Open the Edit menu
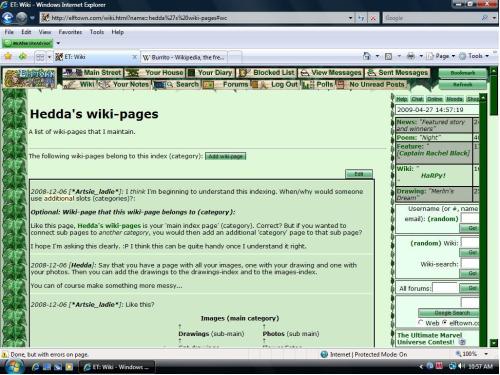The height and width of the screenshot is (375, 500). pos(26,32)
